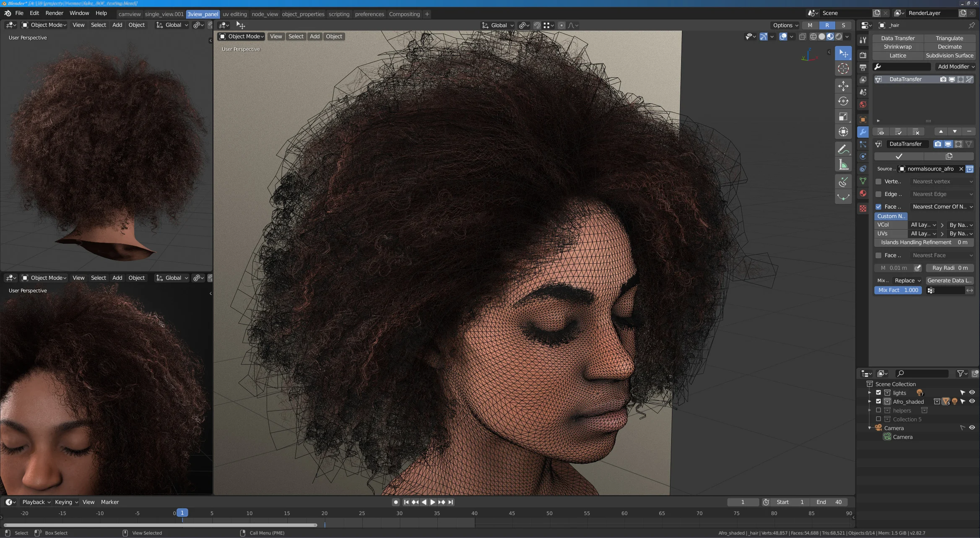Viewport: 980px width, 538px height.
Task: Open the Mix mode Replace dropdown
Action: tap(907, 281)
